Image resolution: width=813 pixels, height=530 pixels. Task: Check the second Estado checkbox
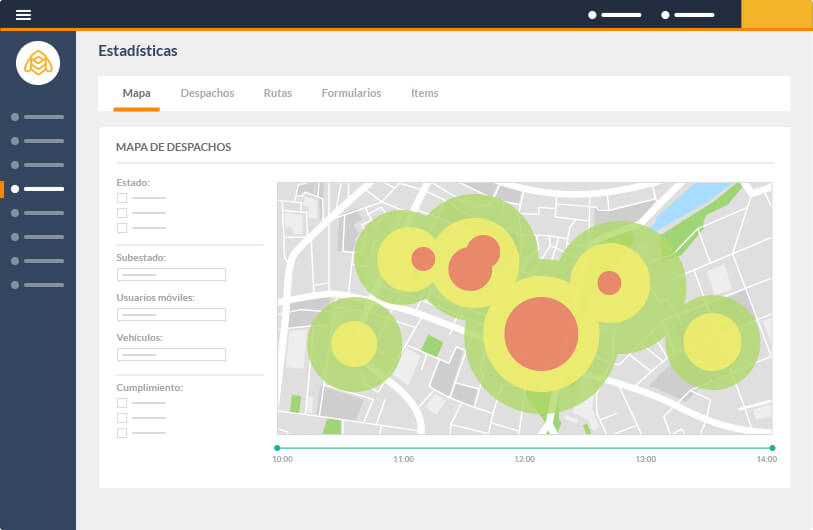pos(122,213)
